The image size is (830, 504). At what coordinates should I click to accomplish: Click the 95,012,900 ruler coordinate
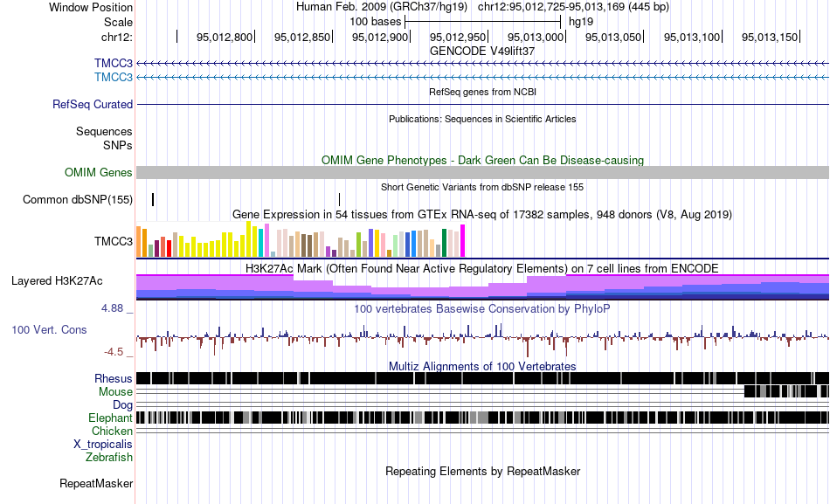(x=380, y=37)
